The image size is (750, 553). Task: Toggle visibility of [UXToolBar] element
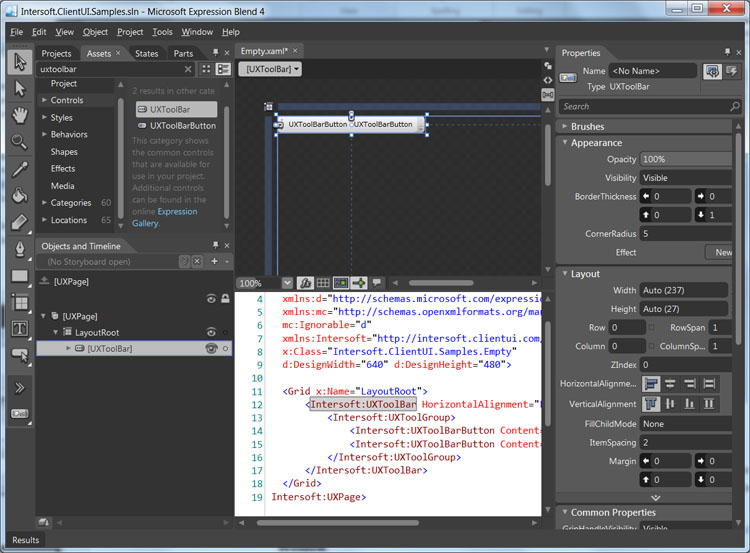211,348
